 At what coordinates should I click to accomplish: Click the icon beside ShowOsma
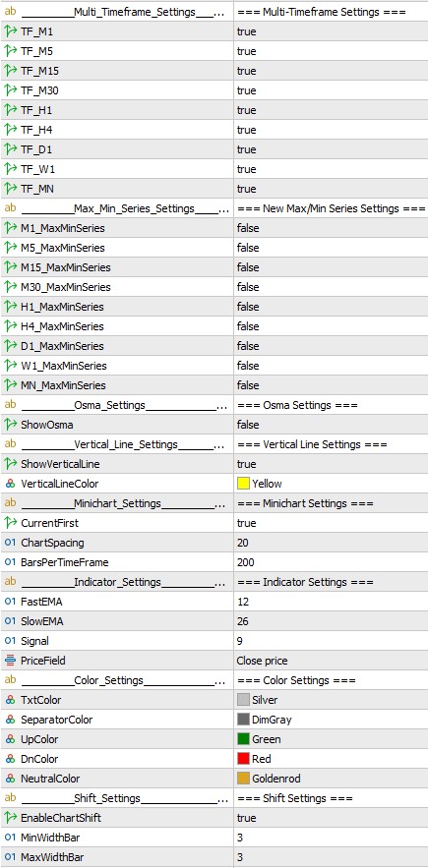[10, 425]
